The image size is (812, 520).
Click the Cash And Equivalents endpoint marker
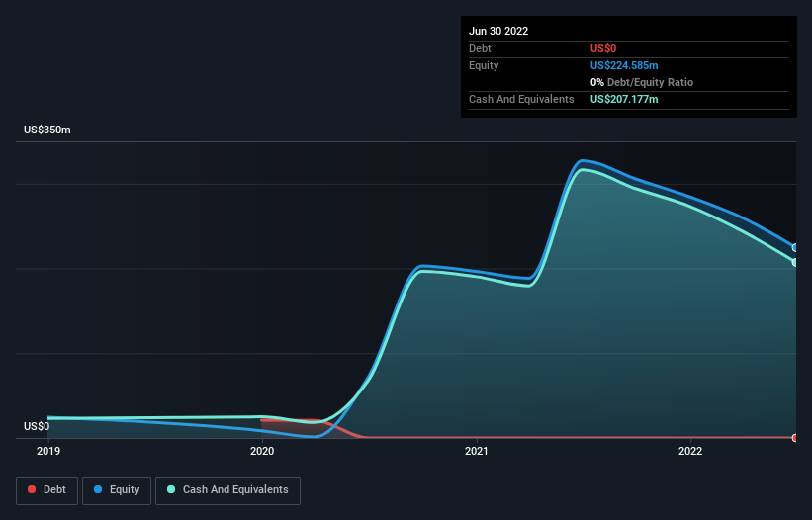[795, 262]
